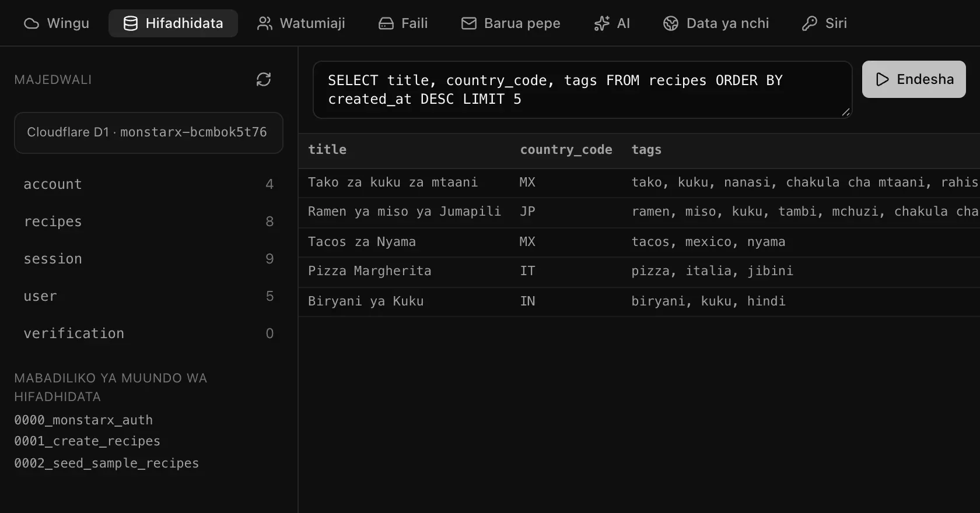Select migration 0002_seed_sample_recipes
The height and width of the screenshot is (513, 980).
click(106, 463)
